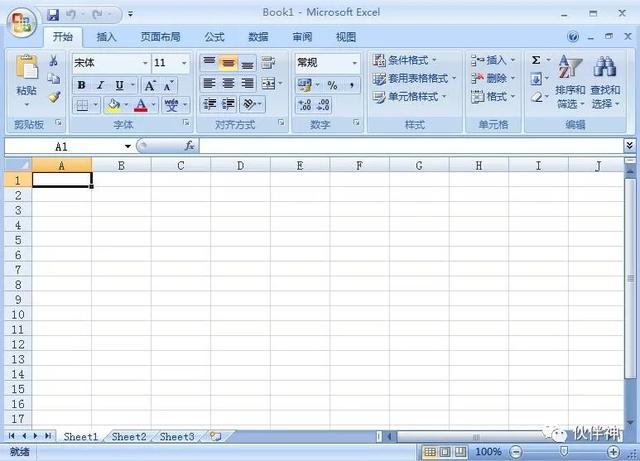Image resolution: width=640 pixels, height=461 pixels.
Task: Select the Sheet2 worksheet tab
Action: (129, 437)
